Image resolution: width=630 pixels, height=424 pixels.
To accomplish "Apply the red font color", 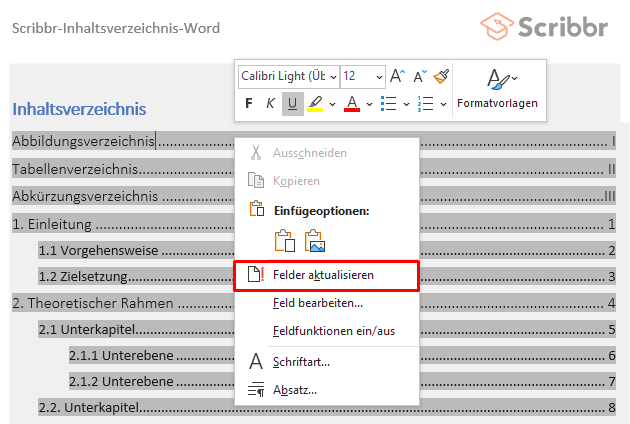I will click(351, 103).
